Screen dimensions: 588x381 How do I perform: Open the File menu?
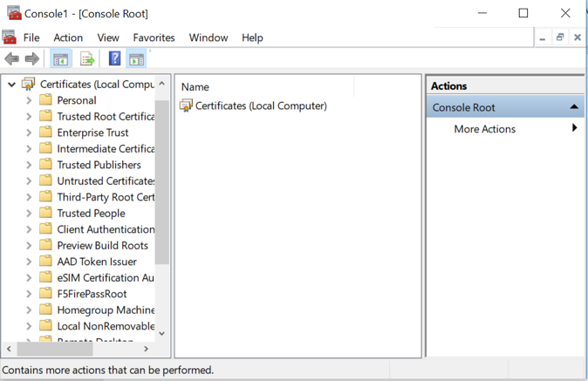click(x=31, y=37)
